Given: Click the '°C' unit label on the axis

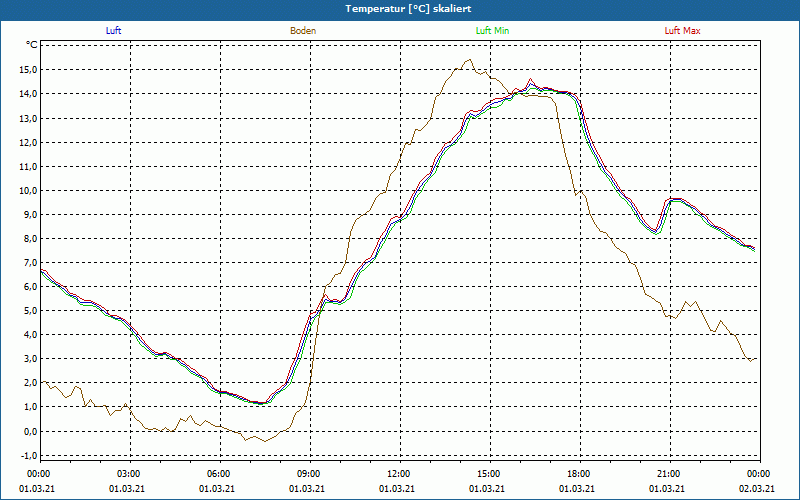Looking at the screenshot, I should click(x=32, y=45).
